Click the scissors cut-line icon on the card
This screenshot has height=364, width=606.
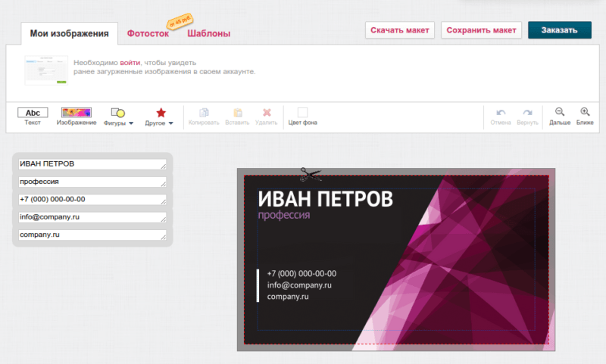click(x=311, y=175)
